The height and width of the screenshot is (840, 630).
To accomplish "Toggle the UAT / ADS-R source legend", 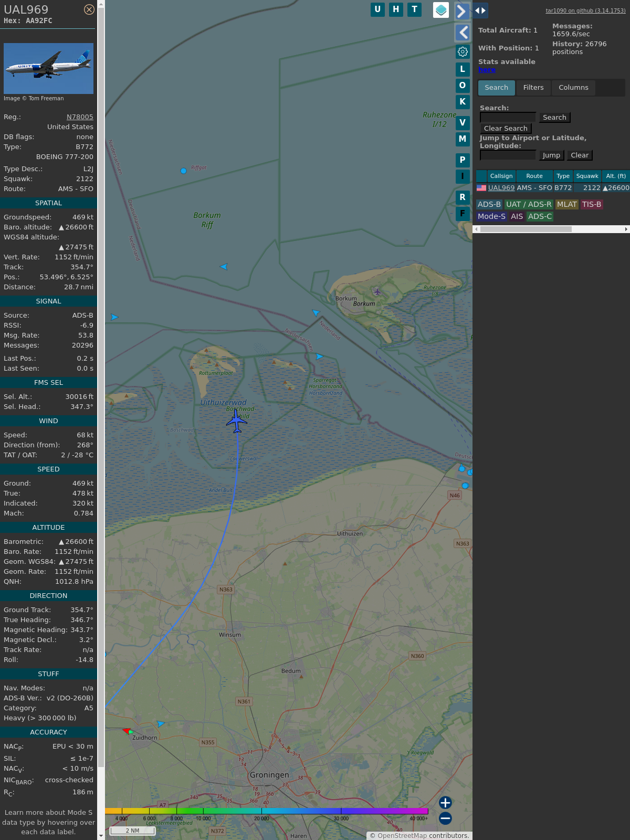I will click(x=529, y=204).
